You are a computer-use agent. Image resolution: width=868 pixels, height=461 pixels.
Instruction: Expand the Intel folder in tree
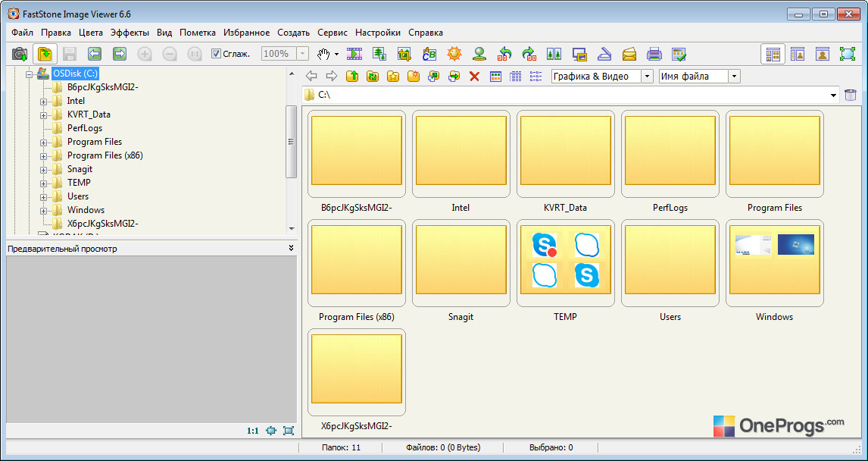point(43,102)
